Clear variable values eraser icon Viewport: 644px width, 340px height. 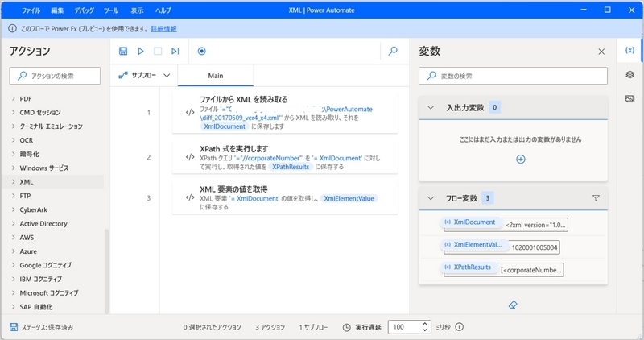[513, 305]
